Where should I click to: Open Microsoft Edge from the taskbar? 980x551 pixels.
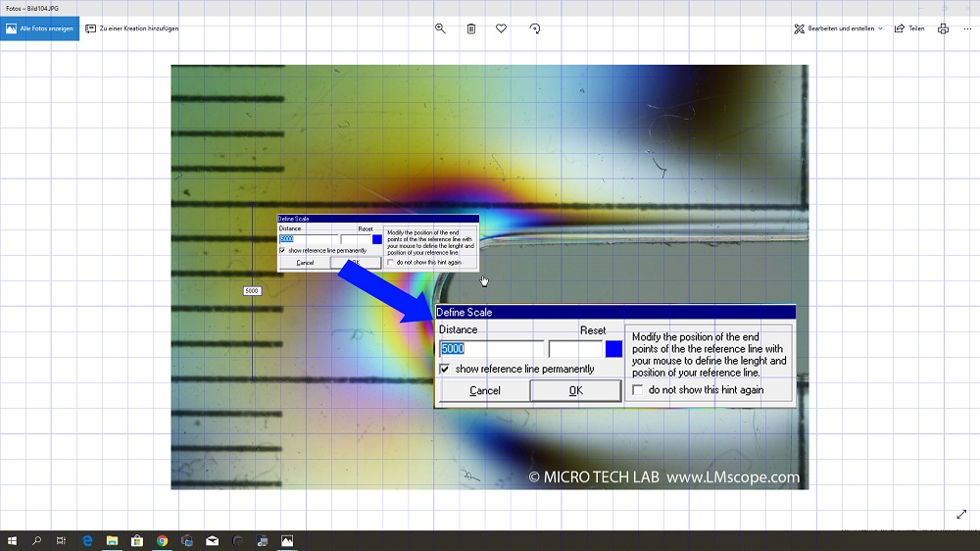(87, 540)
